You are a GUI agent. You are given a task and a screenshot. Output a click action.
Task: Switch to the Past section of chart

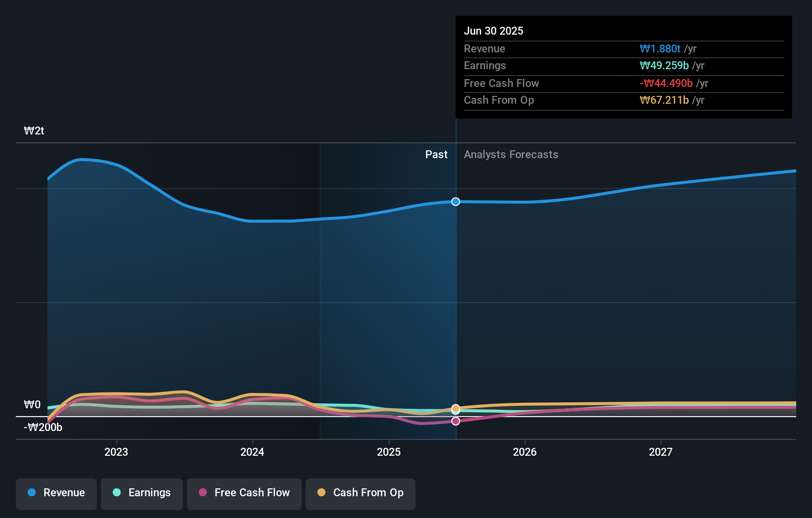coord(436,154)
